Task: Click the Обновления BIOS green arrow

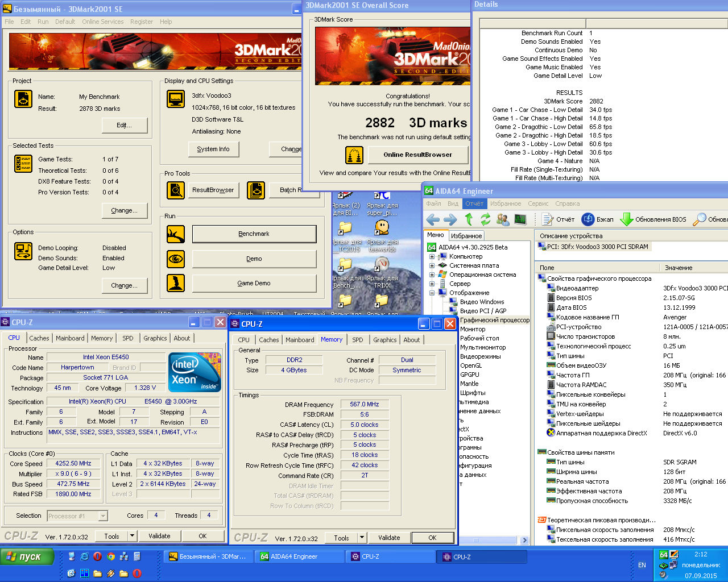Action: click(626, 219)
